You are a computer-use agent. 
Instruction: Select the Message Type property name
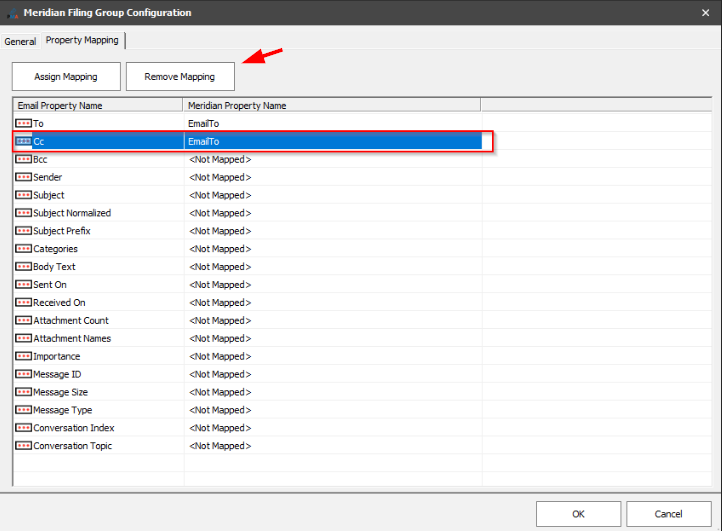click(63, 410)
